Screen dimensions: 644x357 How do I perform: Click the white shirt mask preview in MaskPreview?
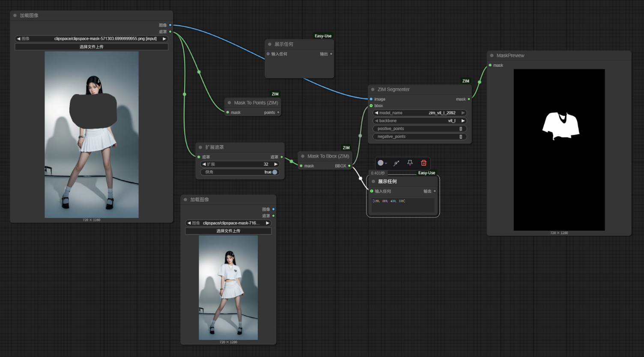click(559, 150)
